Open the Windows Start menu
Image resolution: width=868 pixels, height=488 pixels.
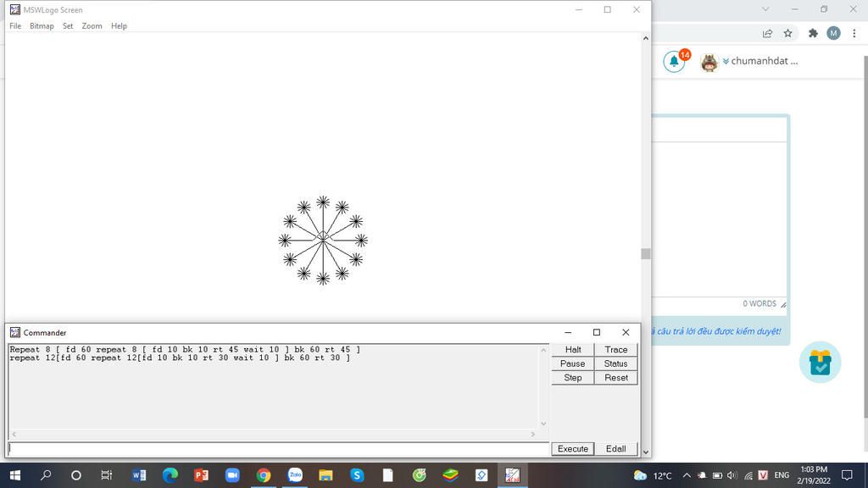[x=15, y=475]
